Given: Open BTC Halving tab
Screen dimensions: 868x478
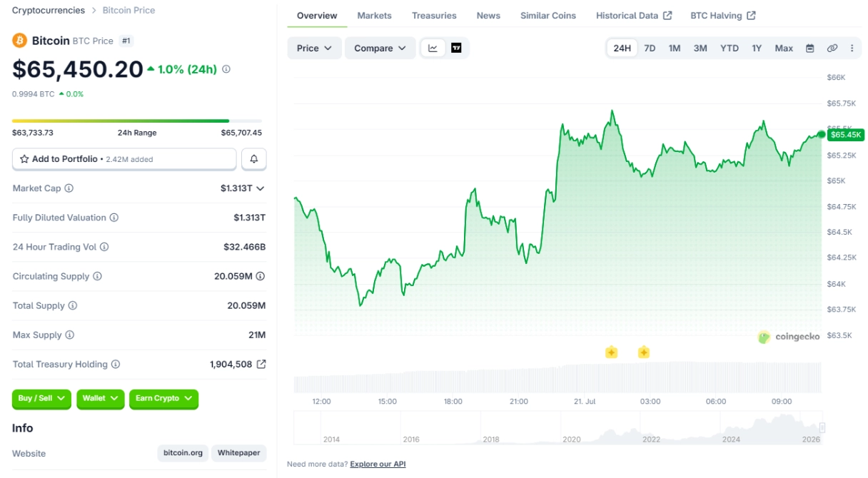Looking at the screenshot, I should coord(723,16).
